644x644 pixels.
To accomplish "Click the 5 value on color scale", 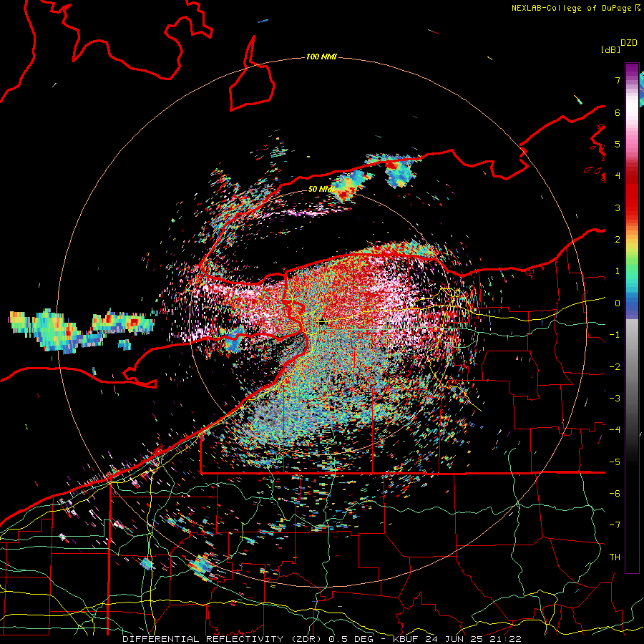I will [618, 144].
